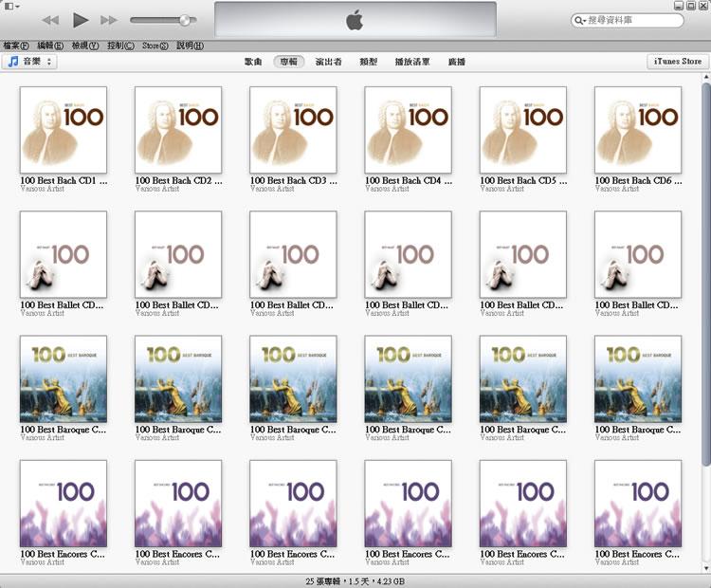This screenshot has width=711, height=588.
Task: Select the 100 Best Bach CD4 album cover
Action: point(408,130)
